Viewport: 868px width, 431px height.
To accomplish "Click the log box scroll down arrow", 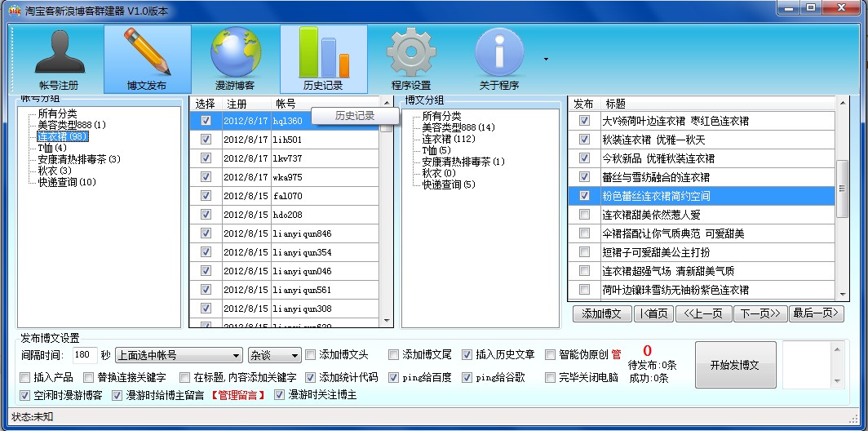I will coord(837,381).
